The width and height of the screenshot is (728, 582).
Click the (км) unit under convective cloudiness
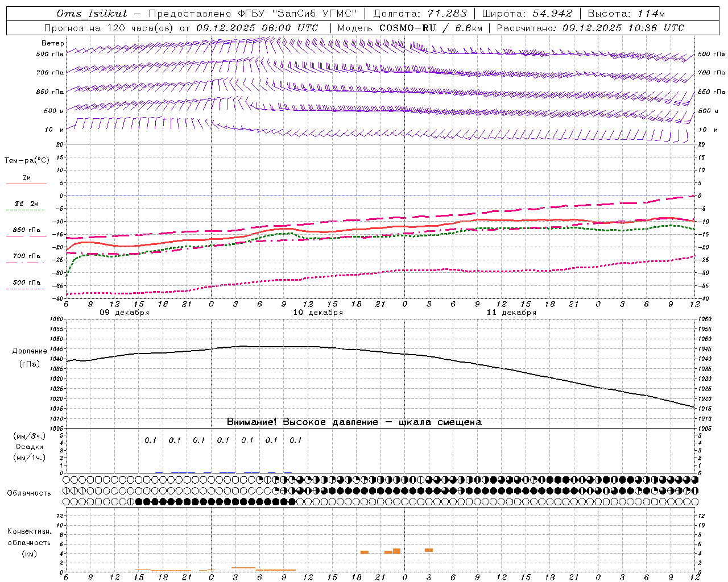(29, 554)
